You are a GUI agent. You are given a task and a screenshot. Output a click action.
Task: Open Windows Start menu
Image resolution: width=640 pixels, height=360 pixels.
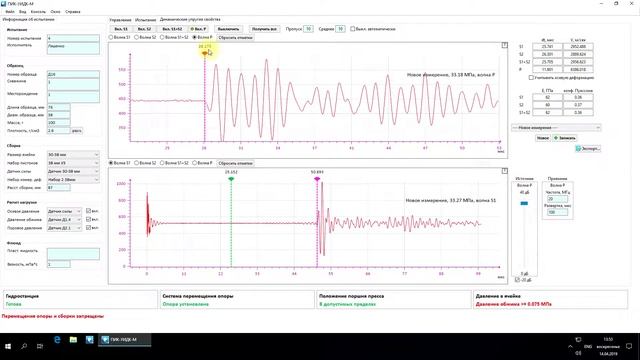[x=8, y=346]
